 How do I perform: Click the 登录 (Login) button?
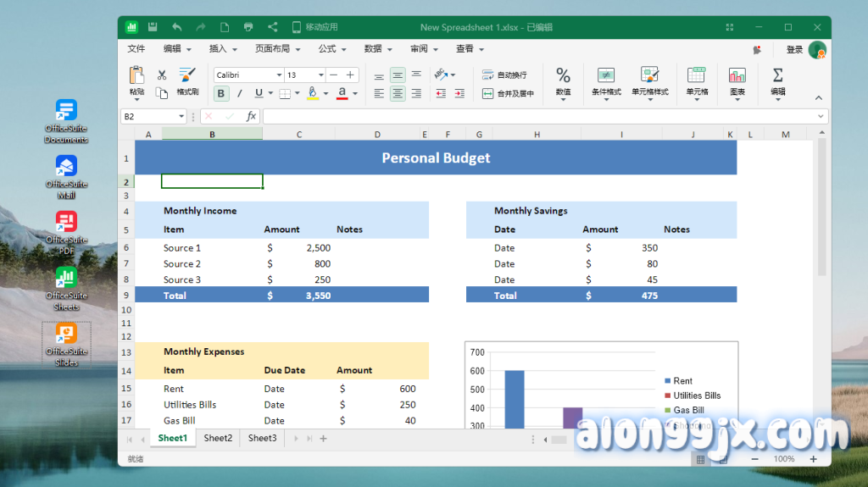794,50
